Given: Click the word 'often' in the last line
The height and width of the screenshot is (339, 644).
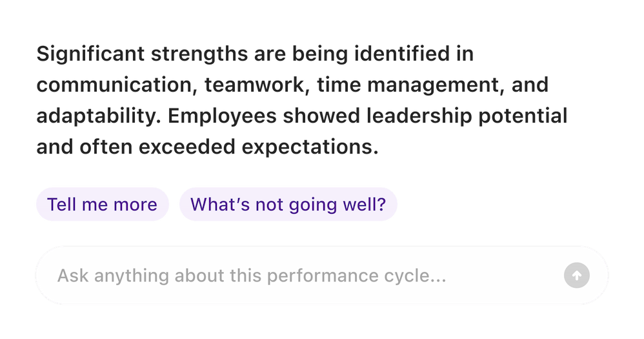Looking at the screenshot, I should tap(106, 147).
